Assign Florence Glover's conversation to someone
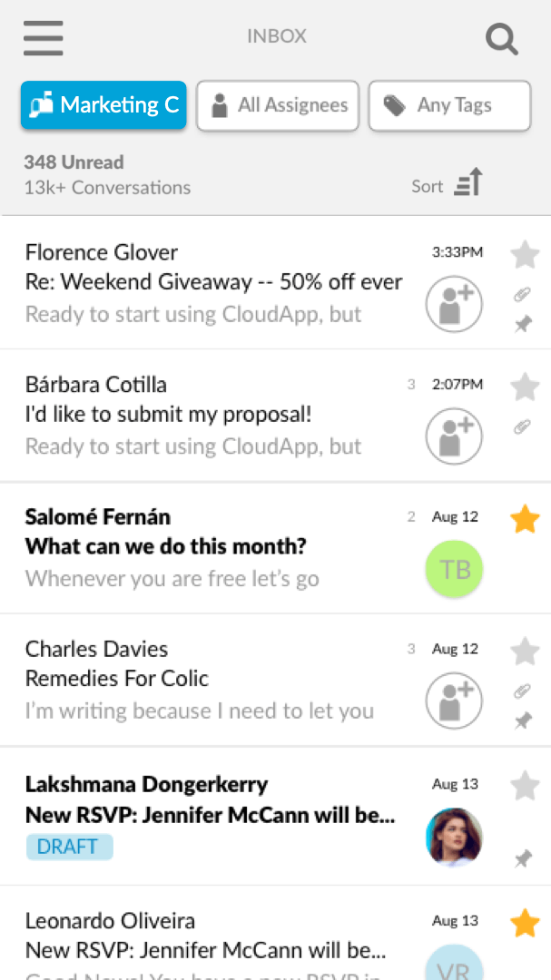The width and height of the screenshot is (551, 980). [x=454, y=305]
